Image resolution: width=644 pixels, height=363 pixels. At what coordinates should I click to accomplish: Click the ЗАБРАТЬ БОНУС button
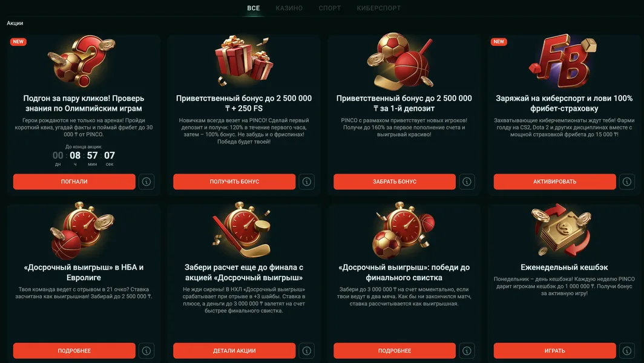tap(395, 181)
